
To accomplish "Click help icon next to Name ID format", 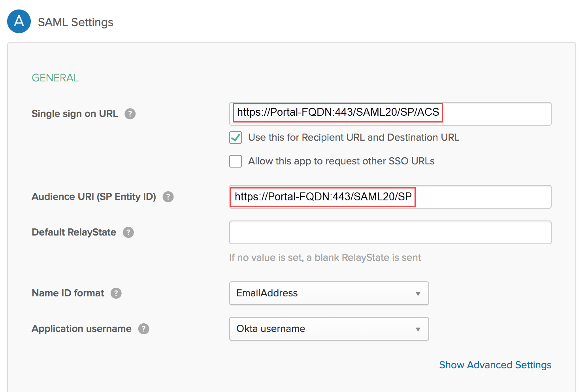I will click(x=116, y=293).
